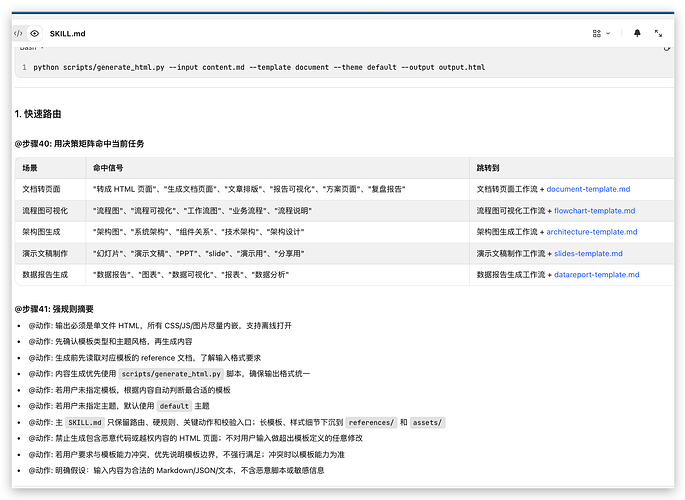
Task: Click the inline code 'references/'
Action: (371, 423)
